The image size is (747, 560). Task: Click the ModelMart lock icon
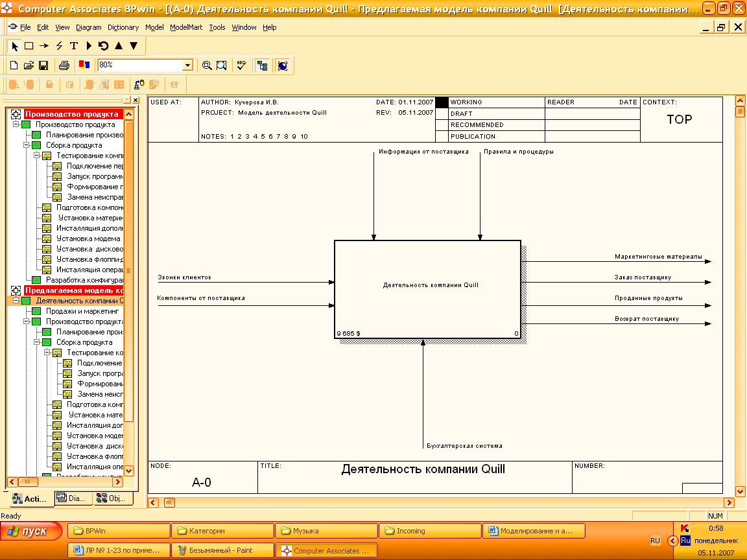[49, 85]
